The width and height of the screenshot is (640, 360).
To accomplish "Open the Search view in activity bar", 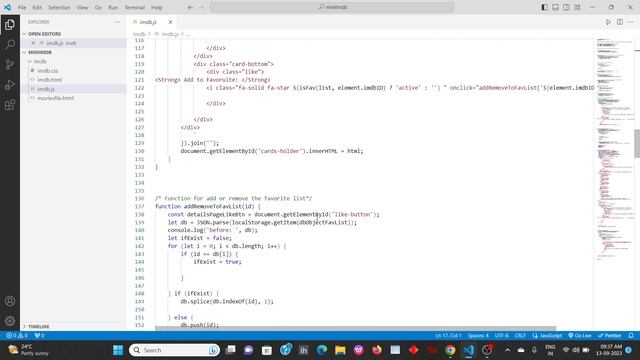I will click(x=10, y=44).
